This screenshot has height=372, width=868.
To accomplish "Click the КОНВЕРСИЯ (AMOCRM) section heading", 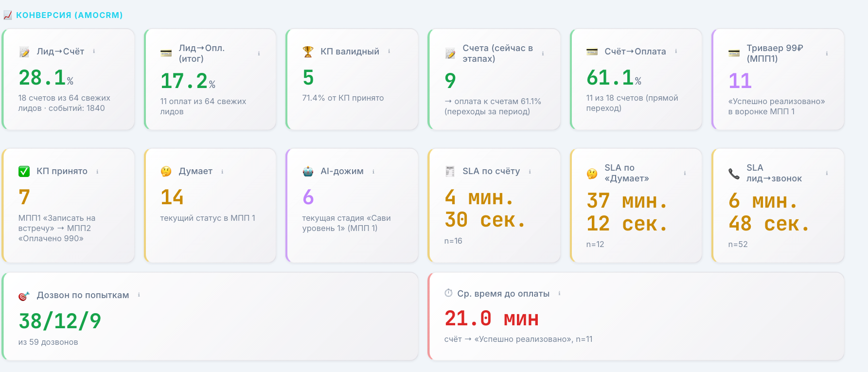I will pos(70,15).
